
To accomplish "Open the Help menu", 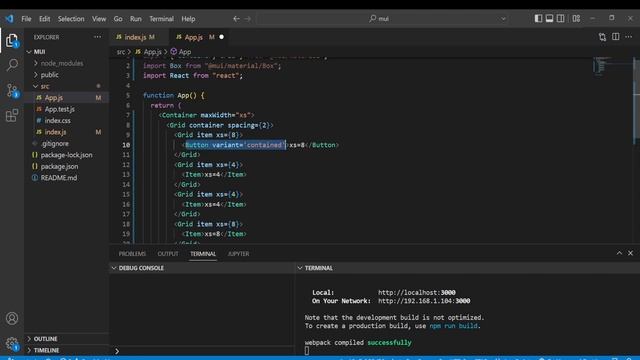I will (x=188, y=19).
